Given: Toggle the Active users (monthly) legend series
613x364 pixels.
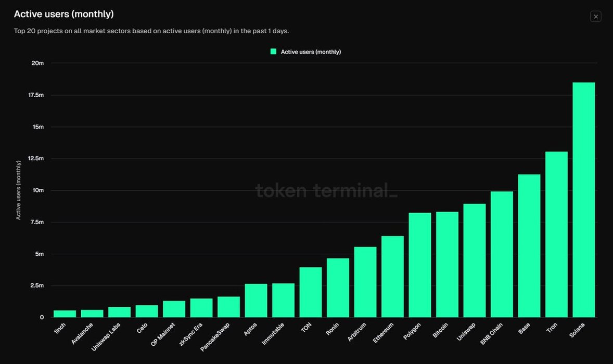Looking at the screenshot, I should 305,51.
